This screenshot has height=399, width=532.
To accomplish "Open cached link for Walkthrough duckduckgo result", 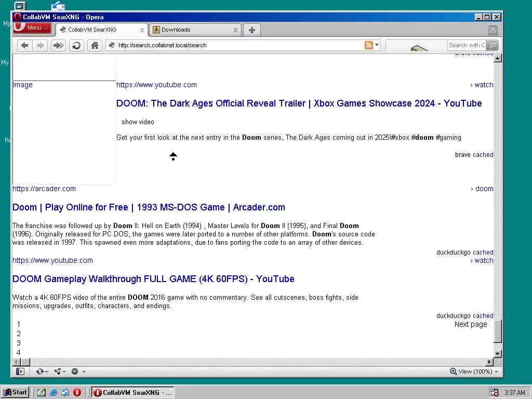I will coord(483,316).
